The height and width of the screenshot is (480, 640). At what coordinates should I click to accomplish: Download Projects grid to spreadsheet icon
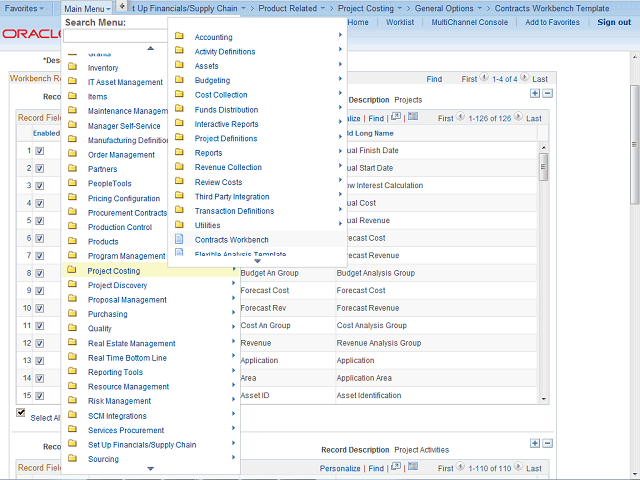pos(413,117)
